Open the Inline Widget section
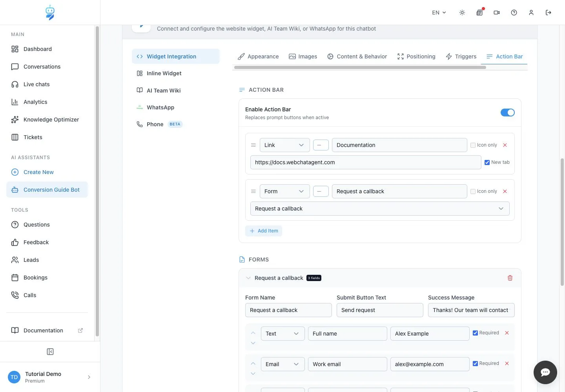Image resolution: width=565 pixels, height=392 pixels. [x=176, y=73]
